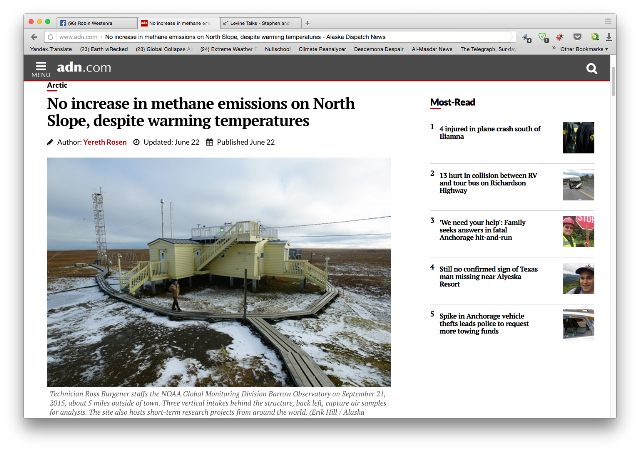Click the missing Texas man thumbnail
Image resolution: width=640 pixels, height=452 pixels.
pyautogui.click(x=578, y=278)
